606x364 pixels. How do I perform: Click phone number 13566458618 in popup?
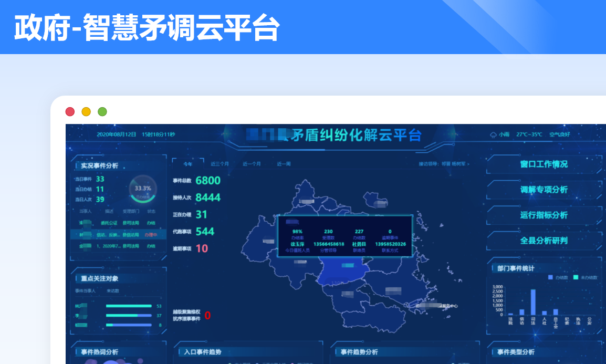click(329, 244)
